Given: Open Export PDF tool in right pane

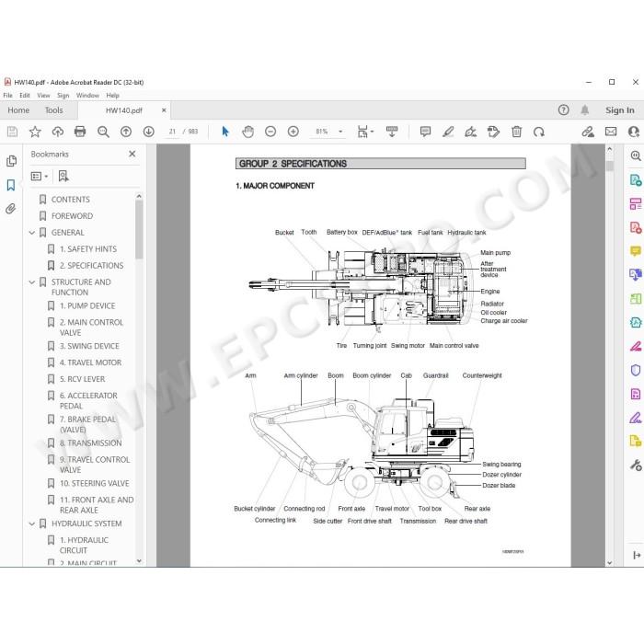Looking at the screenshot, I should 636,180.
